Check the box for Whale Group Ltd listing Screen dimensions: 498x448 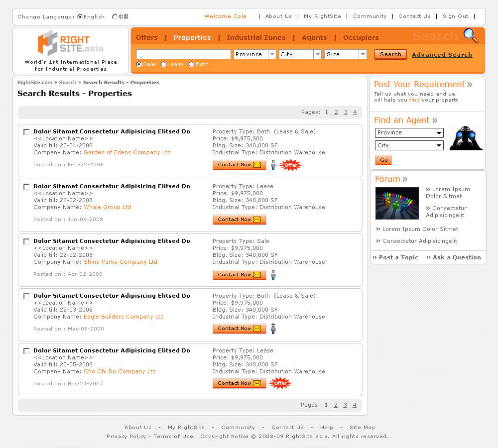coord(26,187)
